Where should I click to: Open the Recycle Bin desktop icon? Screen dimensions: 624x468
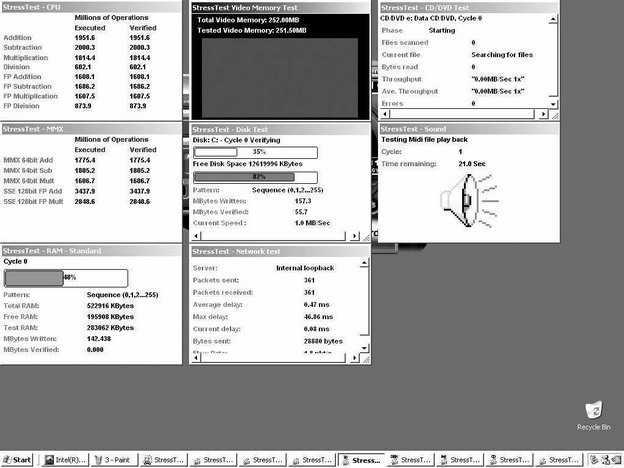(596, 411)
